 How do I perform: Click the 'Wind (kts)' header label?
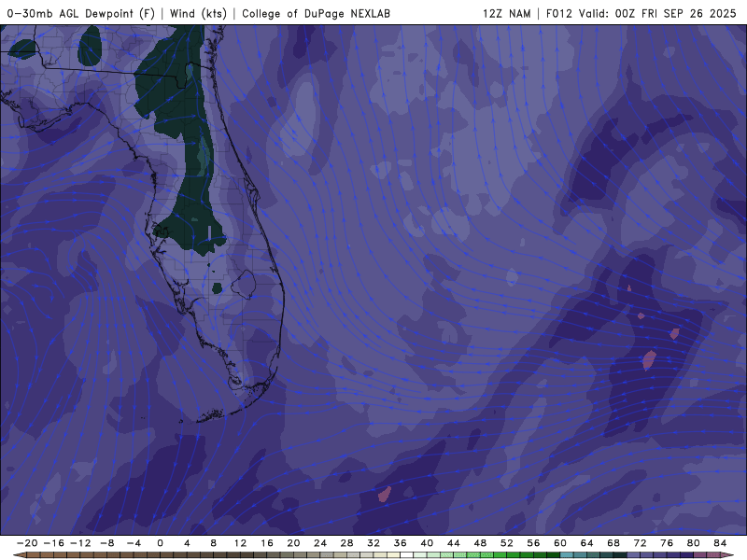(x=198, y=13)
